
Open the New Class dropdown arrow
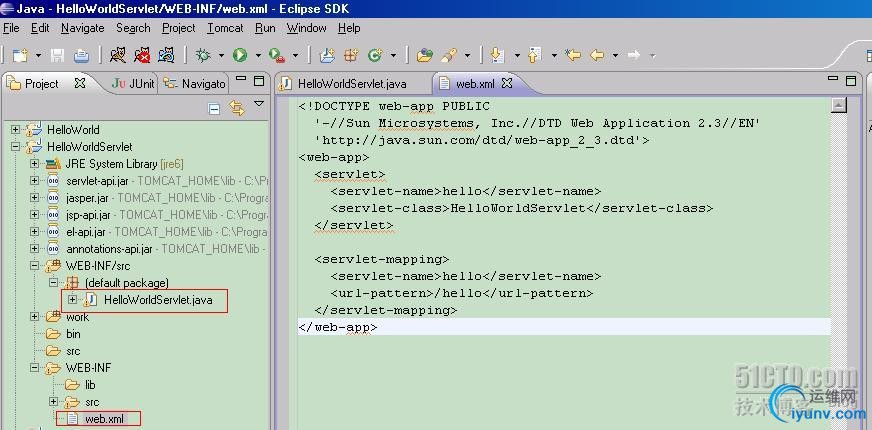[x=394, y=56]
